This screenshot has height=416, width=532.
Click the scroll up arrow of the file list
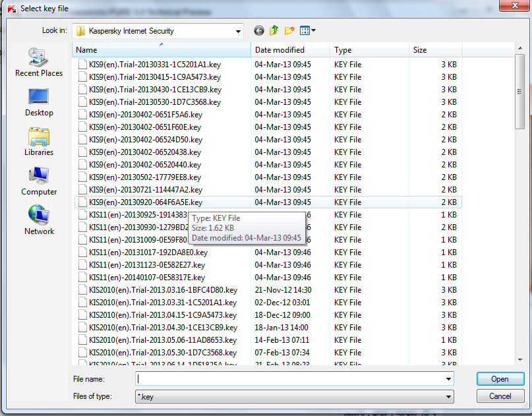(519, 49)
